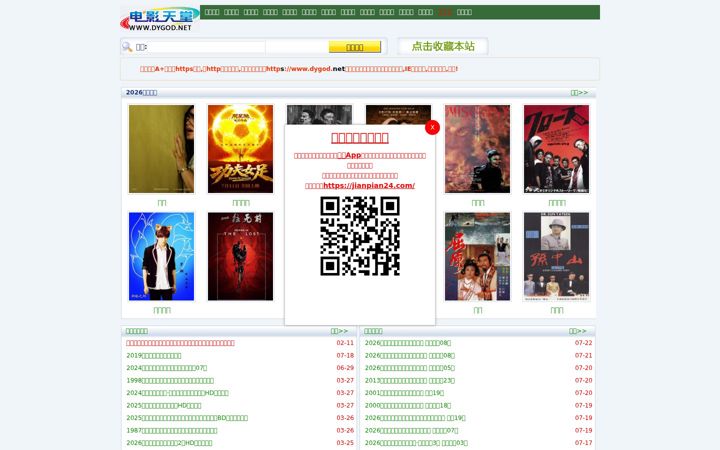The width and height of the screenshot is (720, 450).
Task: Open the blue anime boy with fox ears poster
Action: (161, 256)
